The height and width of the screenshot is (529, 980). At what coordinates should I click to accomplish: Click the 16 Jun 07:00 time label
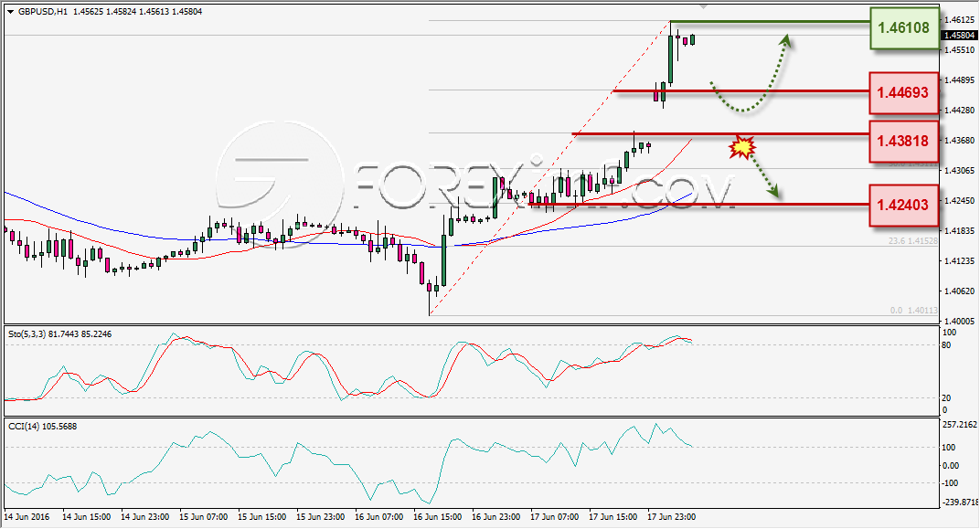pos(379,516)
